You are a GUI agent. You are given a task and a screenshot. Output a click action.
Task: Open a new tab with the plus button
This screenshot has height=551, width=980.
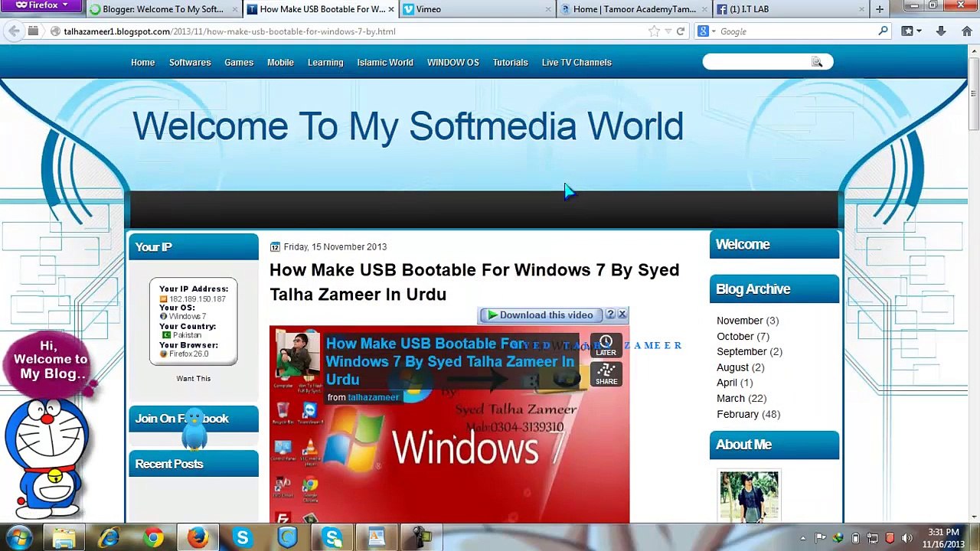[x=879, y=9]
